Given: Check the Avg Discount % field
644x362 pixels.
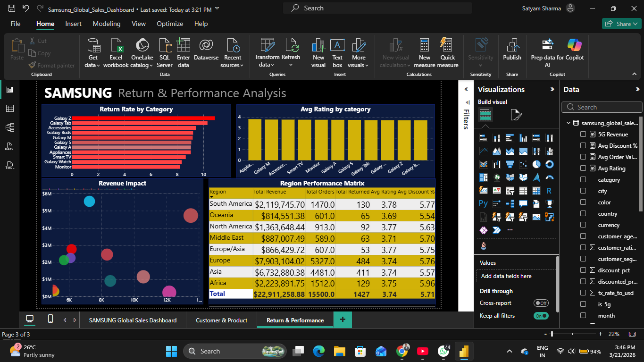Looking at the screenshot, I should 583,146.
